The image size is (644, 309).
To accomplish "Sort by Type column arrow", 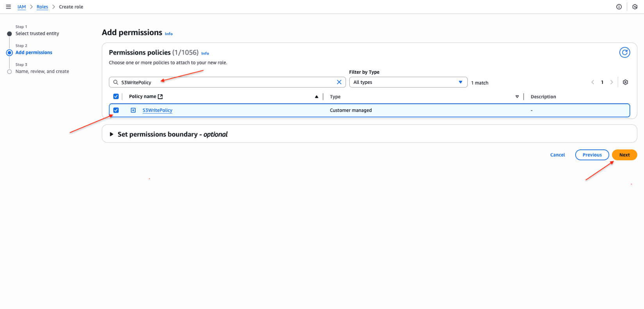I will coord(517,97).
